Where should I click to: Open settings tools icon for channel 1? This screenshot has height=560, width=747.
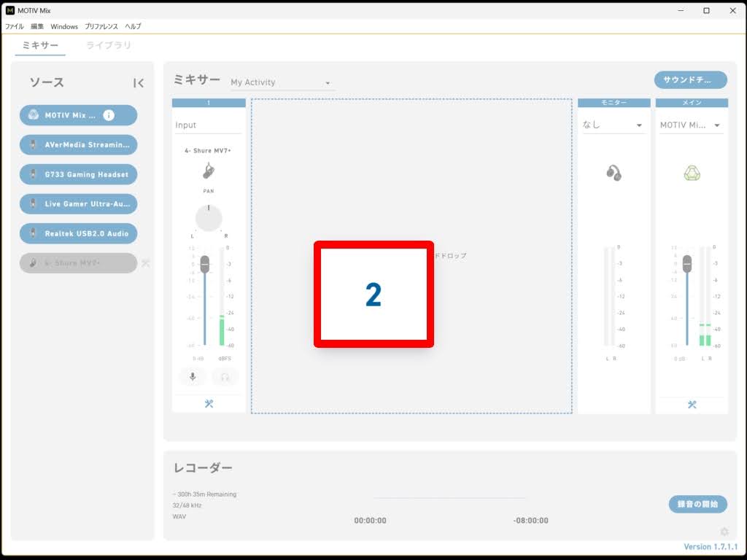(x=209, y=404)
